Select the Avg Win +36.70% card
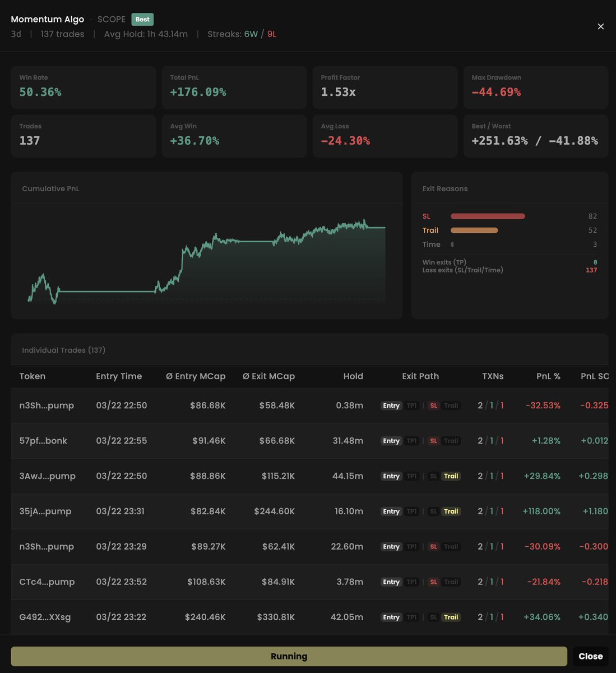 [x=234, y=136]
